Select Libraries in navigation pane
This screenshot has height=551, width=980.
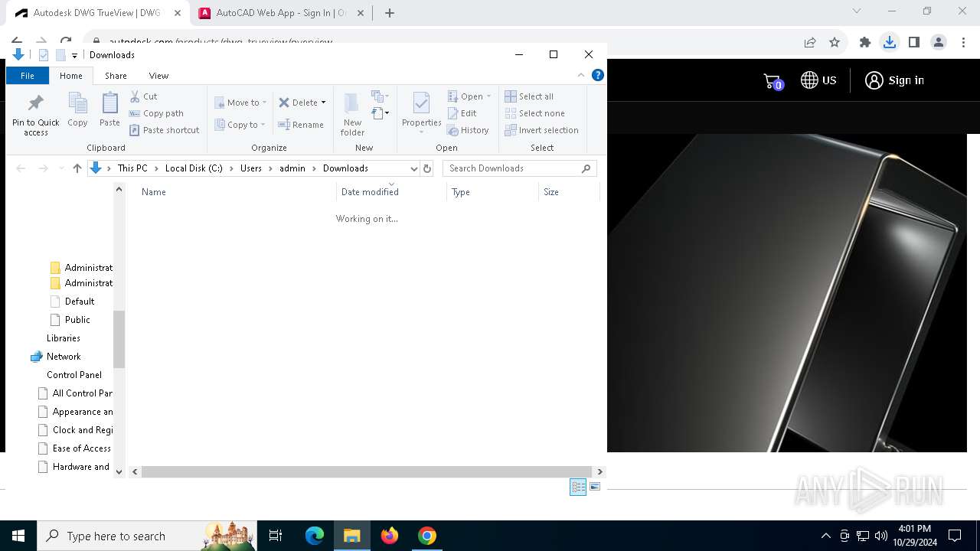click(63, 338)
